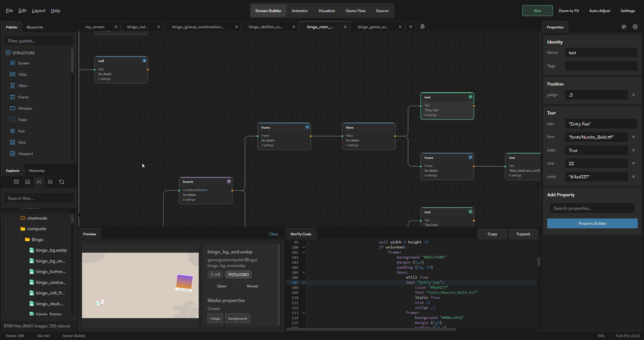The width and height of the screenshot is (644, 340).
Task: Select the Null palette element
Action: [21, 131]
